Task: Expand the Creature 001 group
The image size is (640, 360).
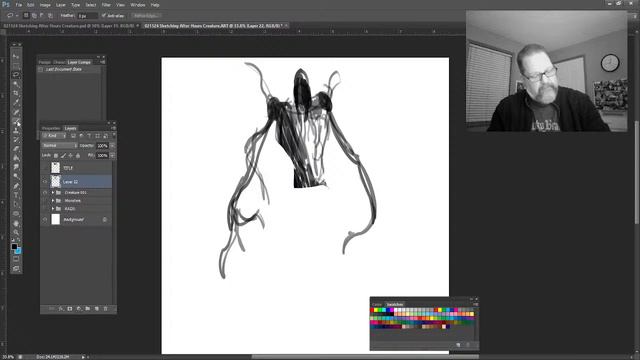Action: pyautogui.click(x=53, y=192)
